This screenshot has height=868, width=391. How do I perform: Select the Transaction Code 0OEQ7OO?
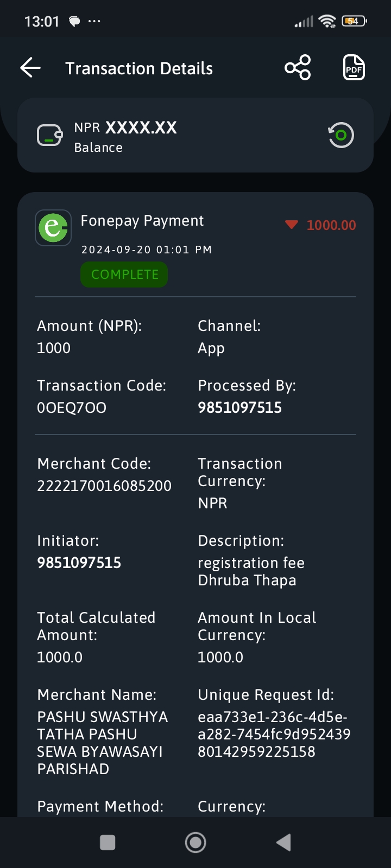72,408
